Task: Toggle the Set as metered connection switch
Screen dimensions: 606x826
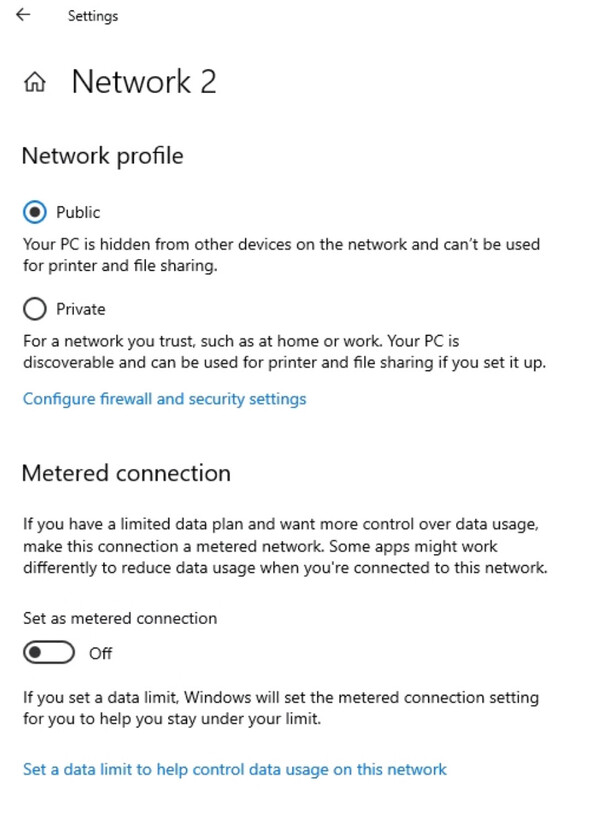Action: [x=49, y=653]
